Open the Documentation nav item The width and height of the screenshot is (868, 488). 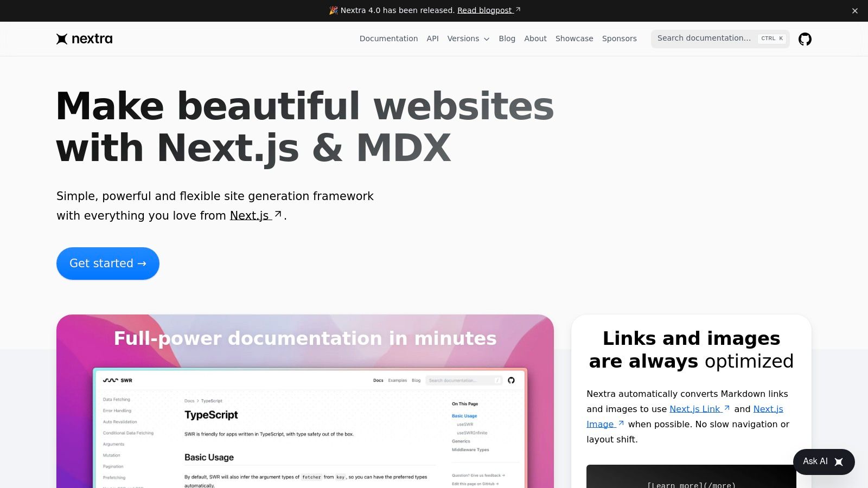coord(388,38)
